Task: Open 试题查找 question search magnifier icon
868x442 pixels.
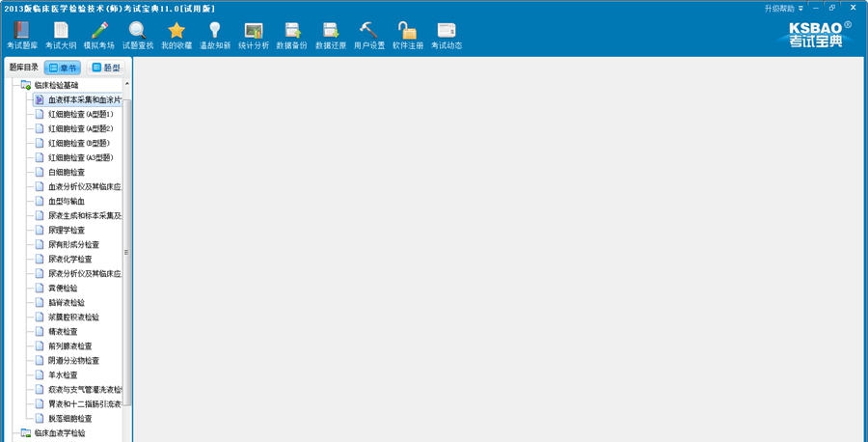Action: pyautogui.click(x=137, y=36)
